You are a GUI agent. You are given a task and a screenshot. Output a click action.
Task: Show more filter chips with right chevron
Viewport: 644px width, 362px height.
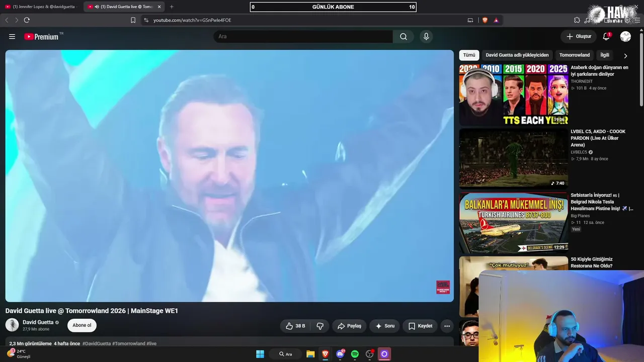[x=625, y=56]
